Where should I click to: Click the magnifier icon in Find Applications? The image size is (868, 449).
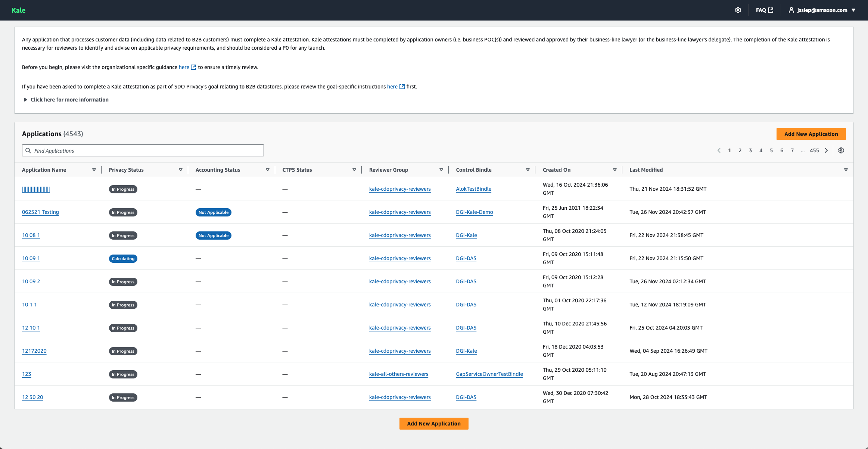tap(28, 150)
